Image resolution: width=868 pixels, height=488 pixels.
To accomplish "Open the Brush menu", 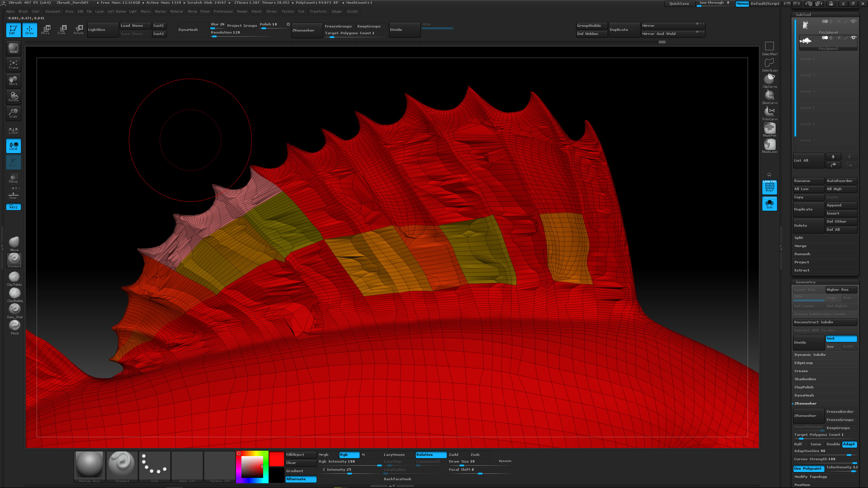I will [23, 11].
